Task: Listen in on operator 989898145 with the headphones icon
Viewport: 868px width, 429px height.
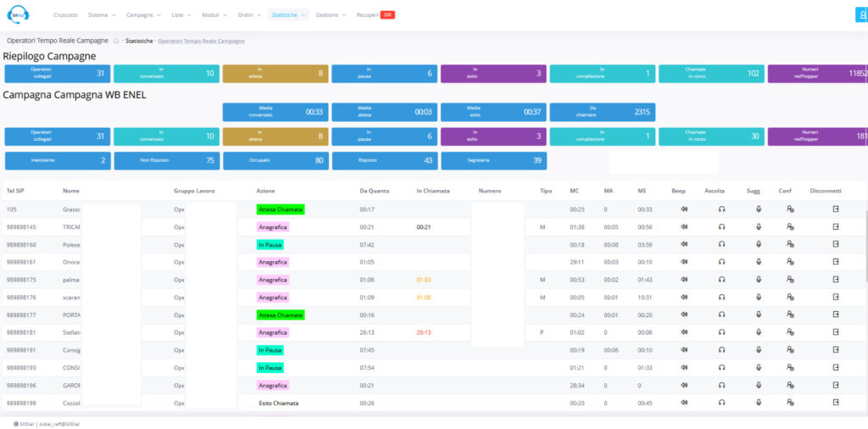Action: (x=722, y=227)
